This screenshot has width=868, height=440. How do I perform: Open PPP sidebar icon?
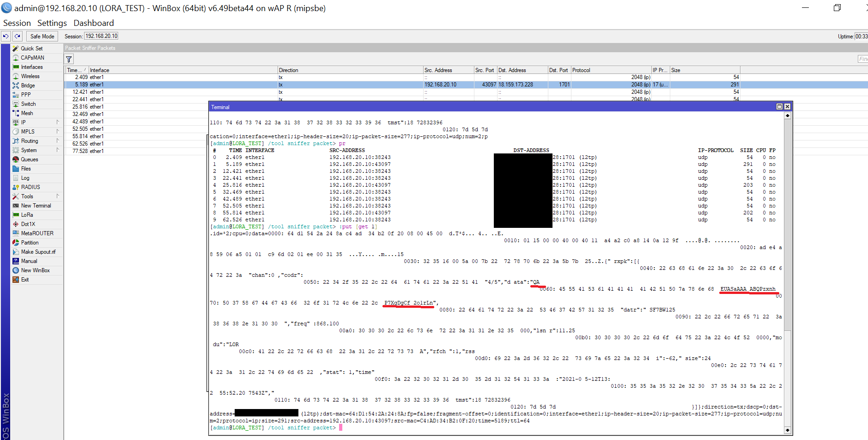pyautogui.click(x=16, y=95)
